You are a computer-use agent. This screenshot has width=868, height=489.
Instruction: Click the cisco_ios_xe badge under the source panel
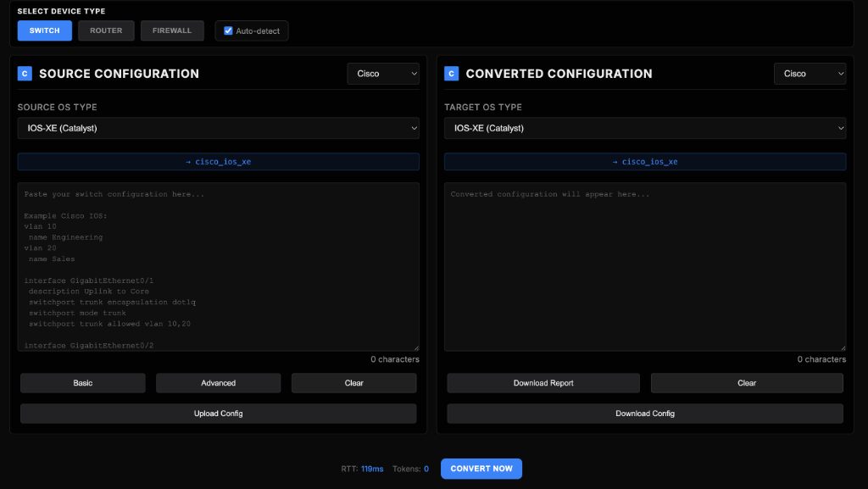click(x=218, y=161)
